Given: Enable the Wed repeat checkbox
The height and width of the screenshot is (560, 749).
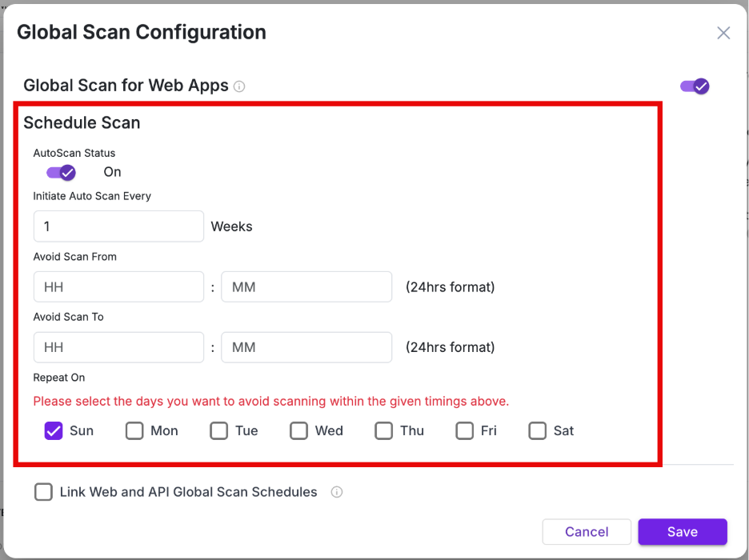Looking at the screenshot, I should point(298,430).
